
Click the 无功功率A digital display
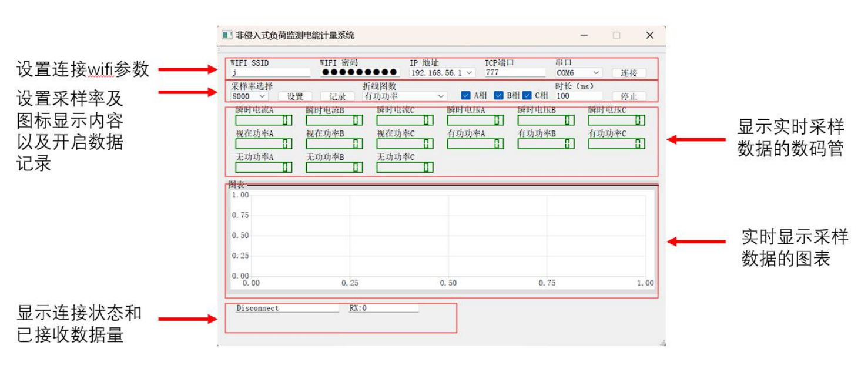click(x=264, y=167)
